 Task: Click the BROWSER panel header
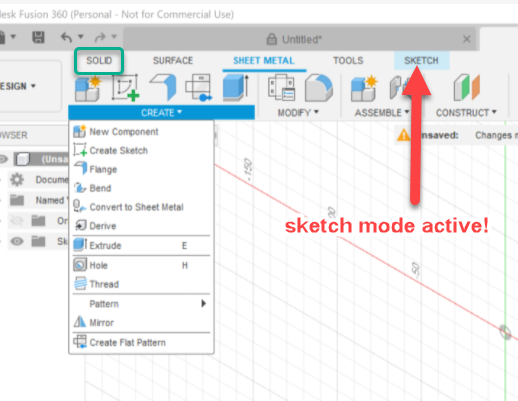33,135
